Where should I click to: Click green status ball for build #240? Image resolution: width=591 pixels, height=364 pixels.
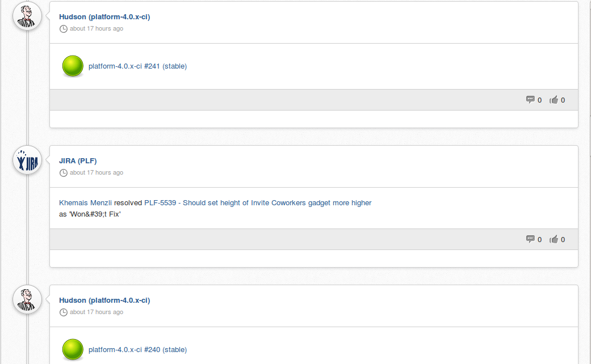[x=73, y=350]
